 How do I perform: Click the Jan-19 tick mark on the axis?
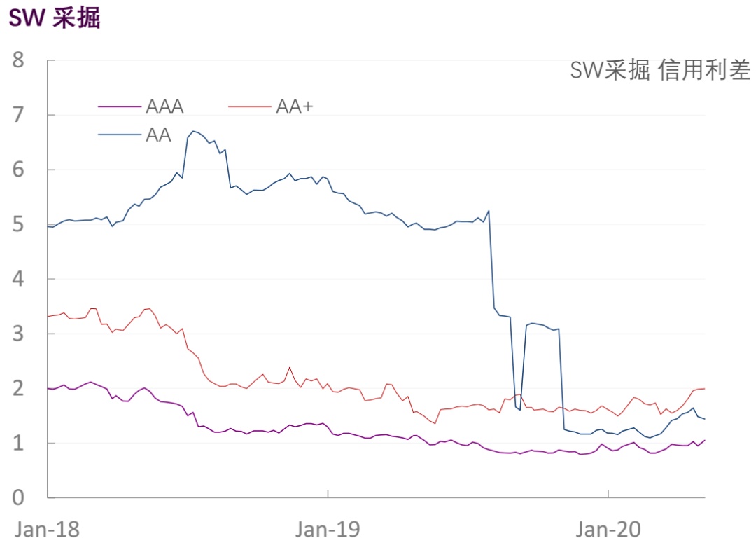coord(328,493)
